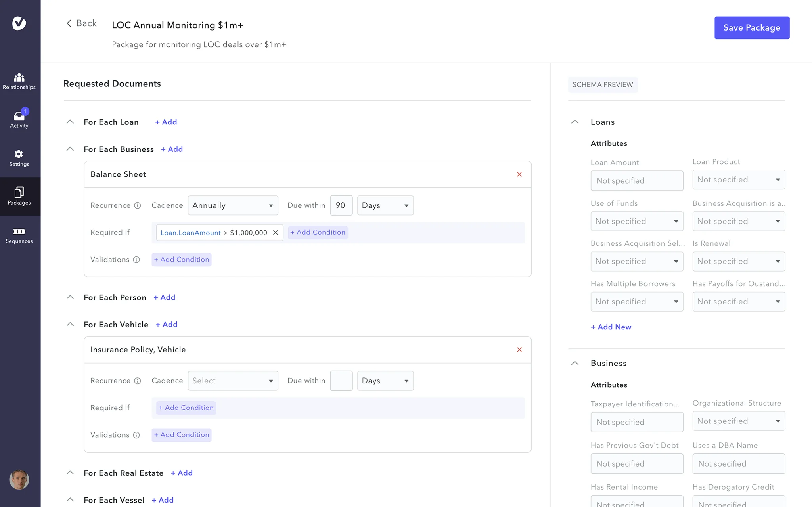Go to Packages in the sidebar

coord(19,196)
